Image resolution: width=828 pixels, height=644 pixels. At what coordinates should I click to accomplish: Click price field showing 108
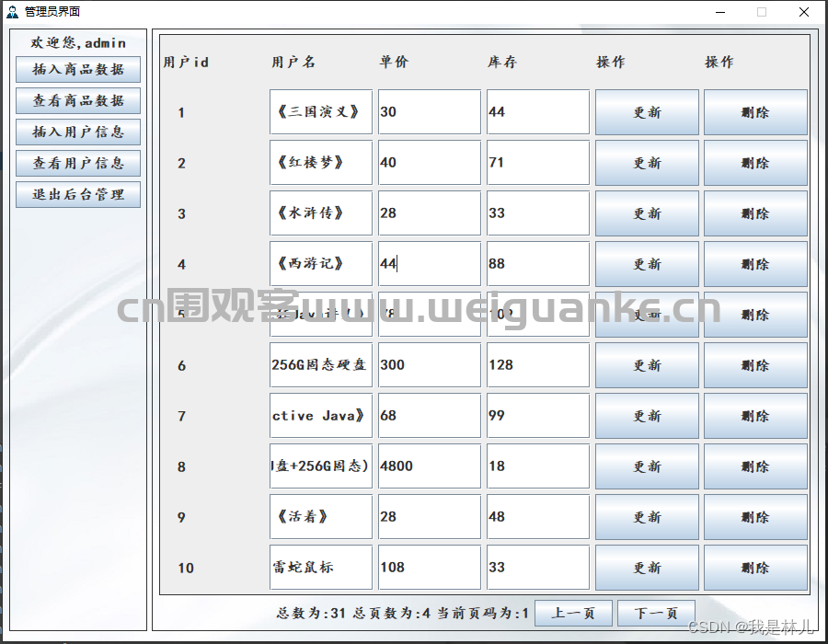coord(430,568)
